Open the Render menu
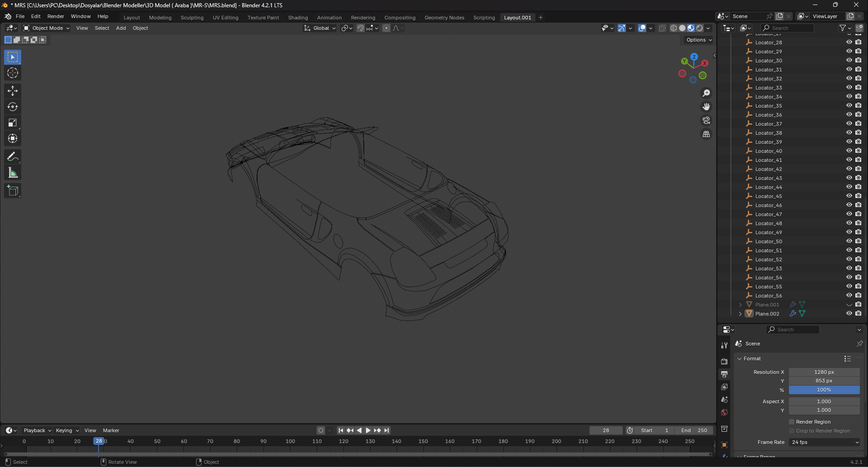The height and width of the screenshot is (467, 868). [56, 16]
